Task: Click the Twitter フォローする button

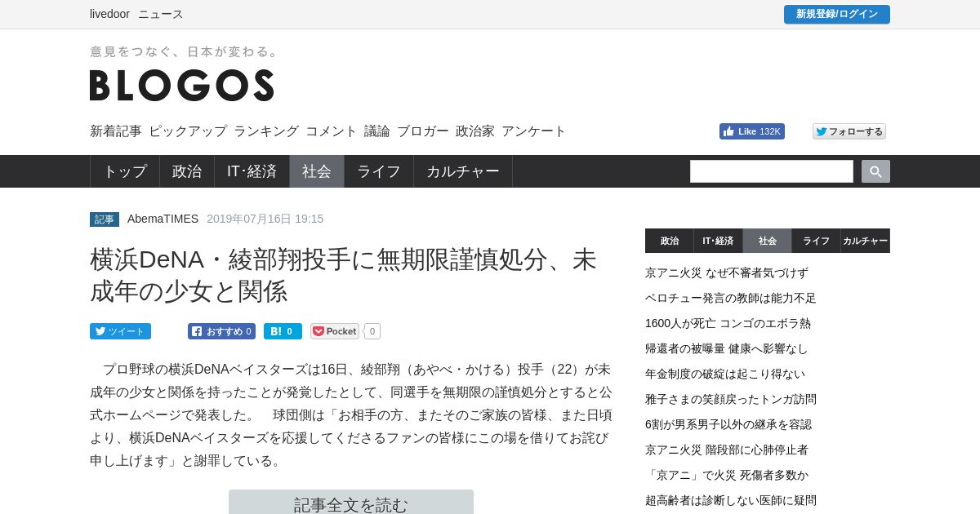Action: point(849,131)
